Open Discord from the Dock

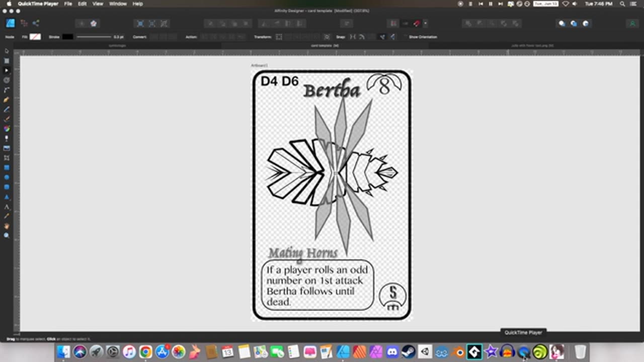(392, 351)
